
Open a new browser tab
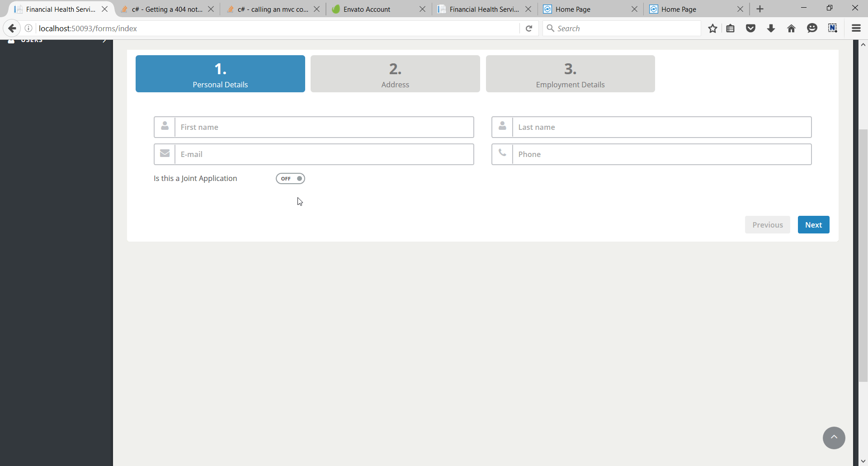(760, 9)
